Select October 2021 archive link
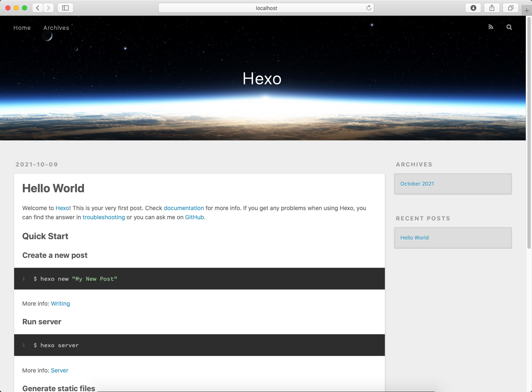Image resolution: width=532 pixels, height=392 pixels. pyautogui.click(x=417, y=184)
